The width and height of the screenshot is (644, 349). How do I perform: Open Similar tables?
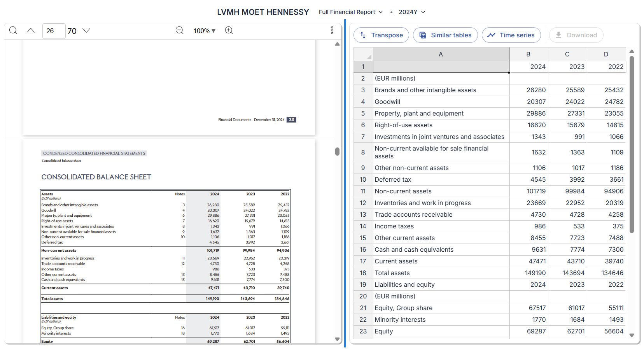click(x=445, y=35)
